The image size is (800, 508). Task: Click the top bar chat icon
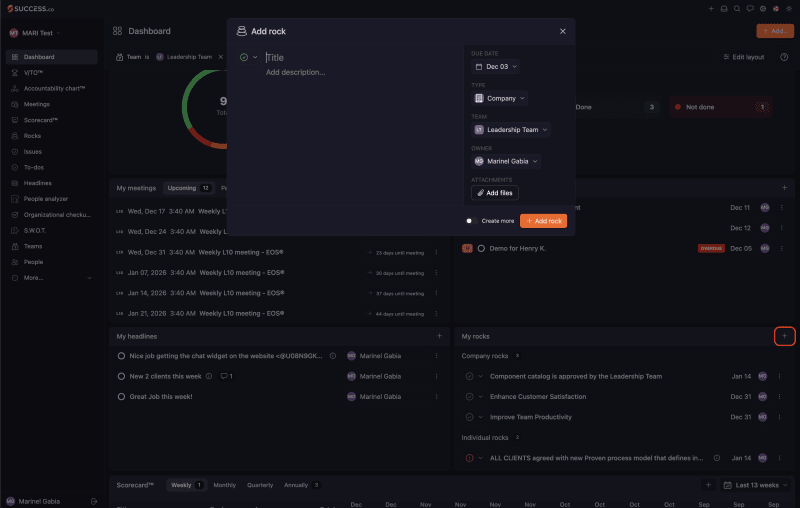tap(750, 9)
